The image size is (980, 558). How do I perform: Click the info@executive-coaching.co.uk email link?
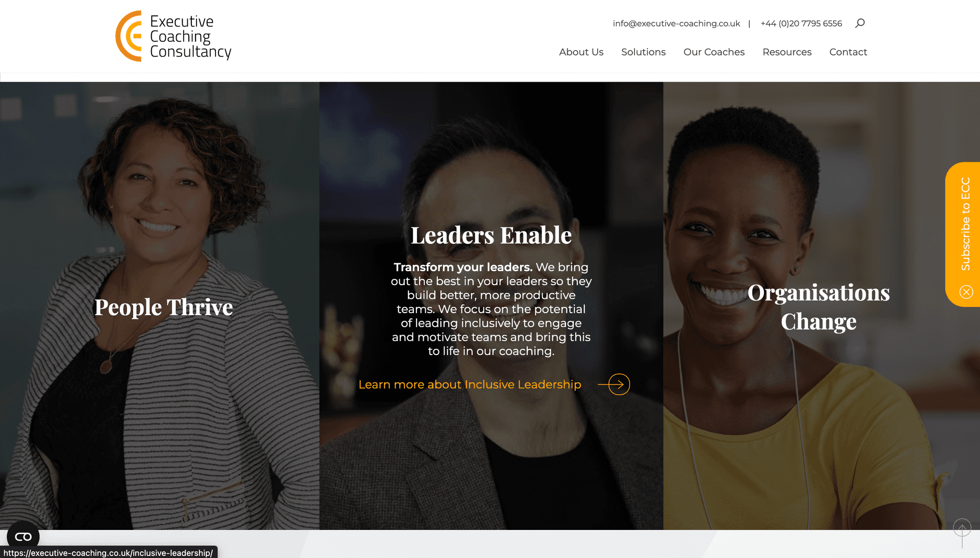pyautogui.click(x=676, y=23)
